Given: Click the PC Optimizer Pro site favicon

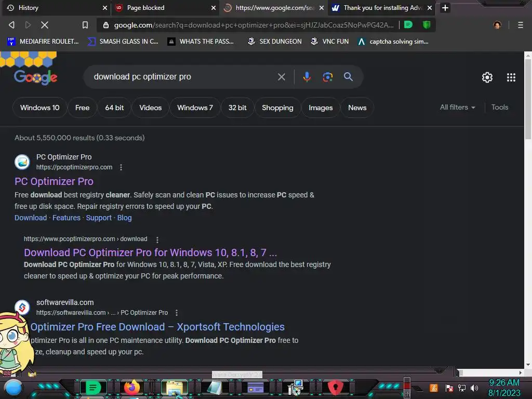Looking at the screenshot, I should (22, 162).
